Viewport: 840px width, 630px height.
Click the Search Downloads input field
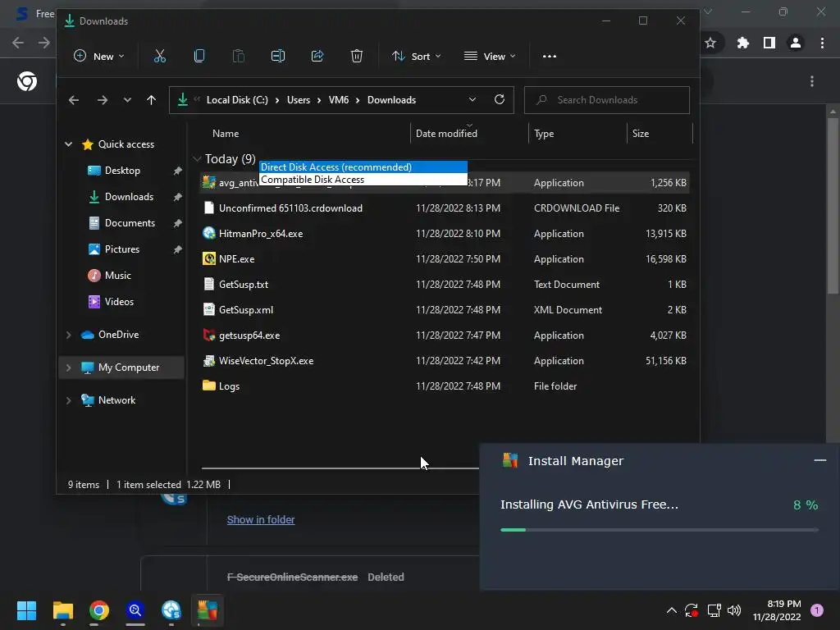pos(606,100)
